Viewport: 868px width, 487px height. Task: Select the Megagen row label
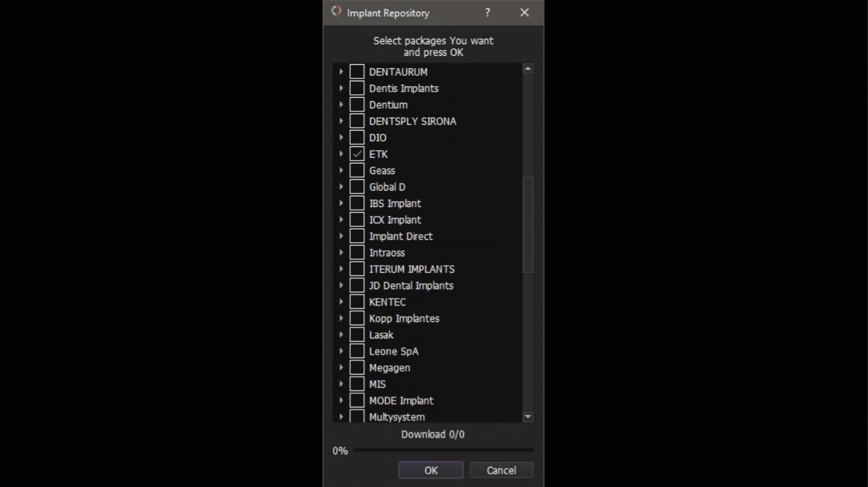click(389, 368)
